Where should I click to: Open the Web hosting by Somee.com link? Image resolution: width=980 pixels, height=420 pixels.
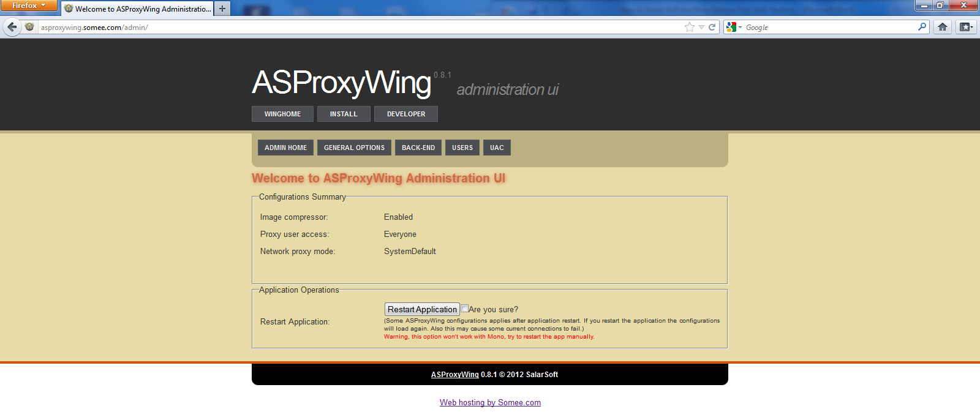(x=490, y=403)
